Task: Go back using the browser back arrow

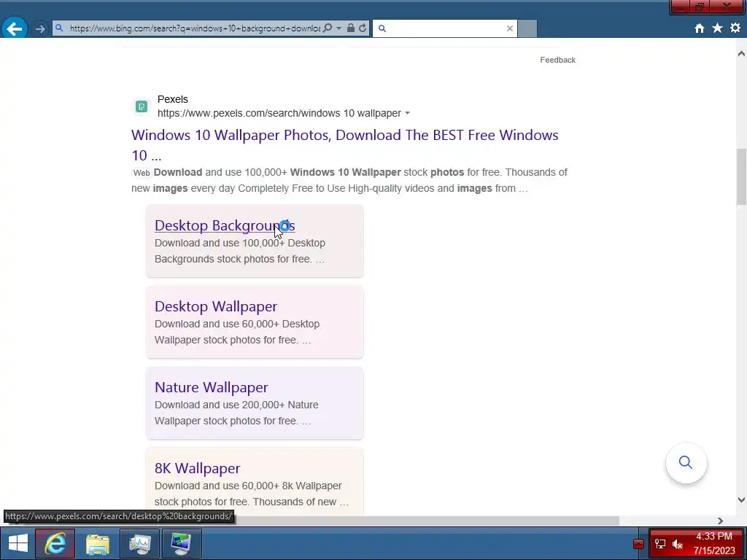Action: click(x=15, y=28)
